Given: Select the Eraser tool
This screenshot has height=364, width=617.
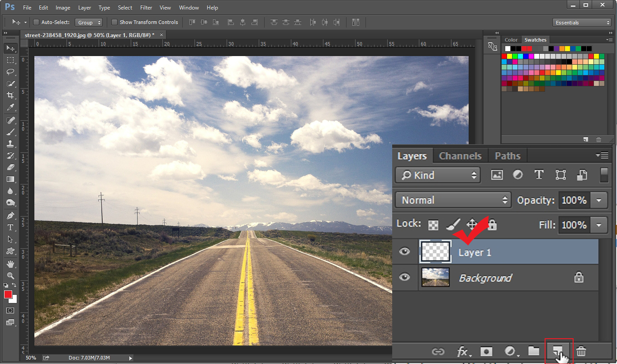Looking at the screenshot, I should (x=10, y=167).
